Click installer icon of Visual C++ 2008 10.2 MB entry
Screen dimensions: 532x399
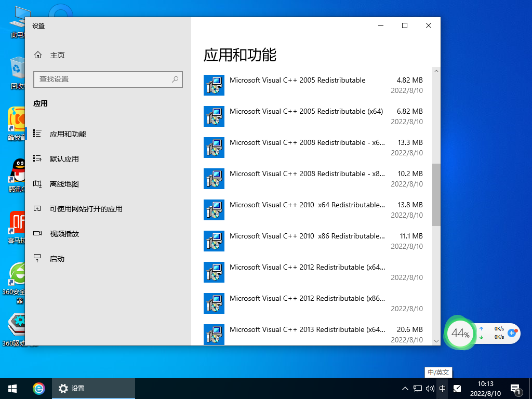pos(214,179)
